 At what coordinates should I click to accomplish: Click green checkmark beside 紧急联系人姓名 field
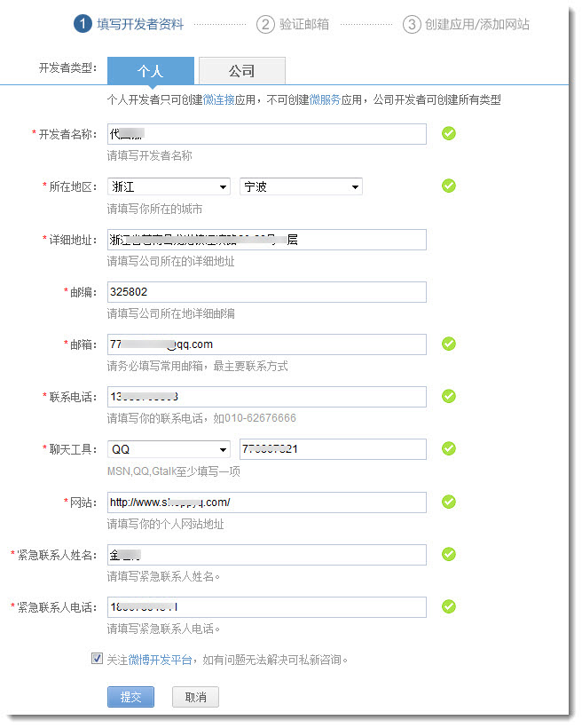449,554
